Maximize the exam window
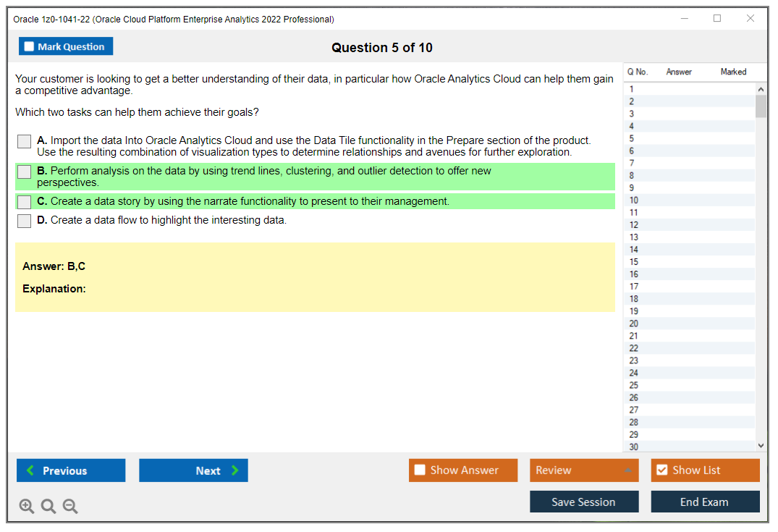This screenshot has width=778, height=532. (x=717, y=19)
